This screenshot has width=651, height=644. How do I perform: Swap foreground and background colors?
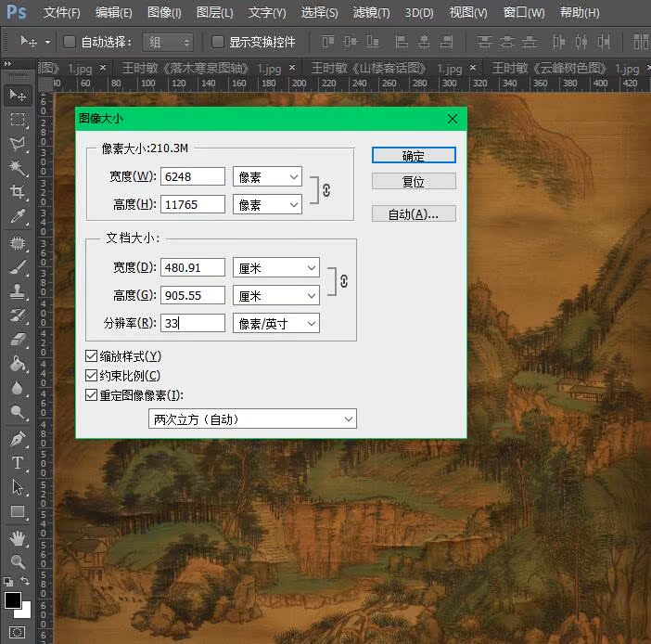(25, 580)
